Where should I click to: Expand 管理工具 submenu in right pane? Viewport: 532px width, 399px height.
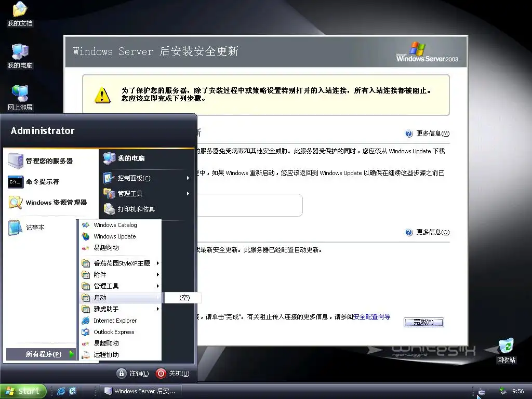[x=147, y=193]
